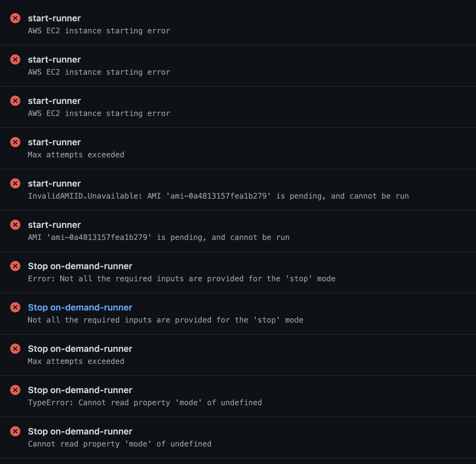Select the stop mode required inputs error row
This screenshot has width=476, height=464.
(181, 279)
